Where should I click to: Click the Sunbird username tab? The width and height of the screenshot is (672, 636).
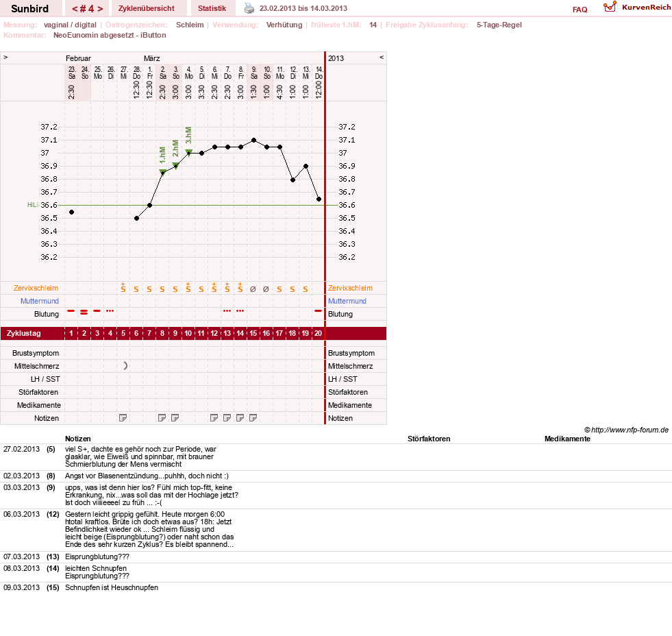30,9
